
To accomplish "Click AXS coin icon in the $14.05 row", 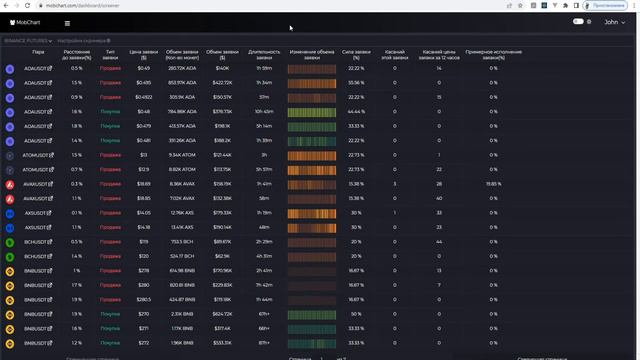I will [10, 213].
